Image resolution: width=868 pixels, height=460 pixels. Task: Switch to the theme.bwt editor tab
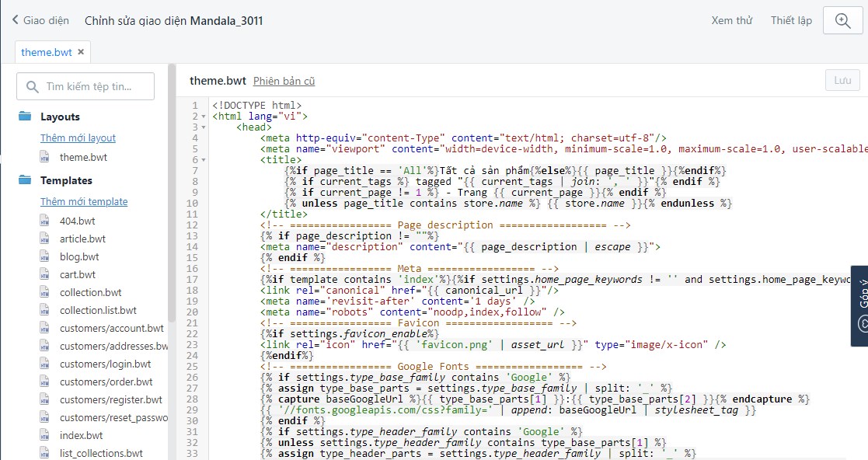point(46,52)
